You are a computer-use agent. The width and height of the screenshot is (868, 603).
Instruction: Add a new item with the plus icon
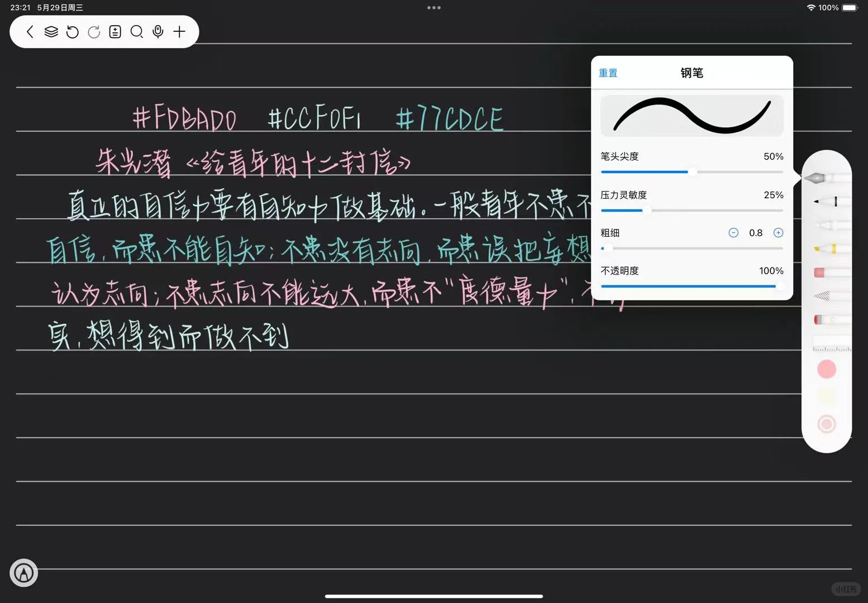click(179, 32)
